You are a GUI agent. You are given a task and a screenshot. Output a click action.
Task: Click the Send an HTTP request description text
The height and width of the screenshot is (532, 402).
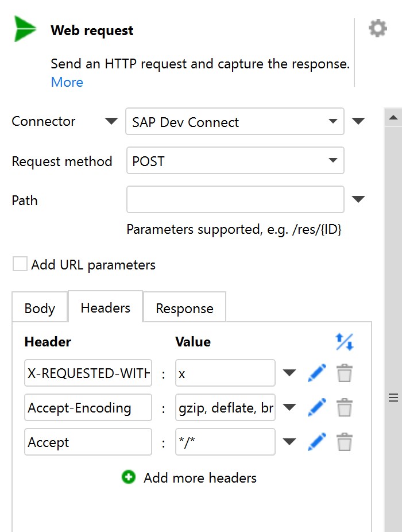tap(200, 64)
